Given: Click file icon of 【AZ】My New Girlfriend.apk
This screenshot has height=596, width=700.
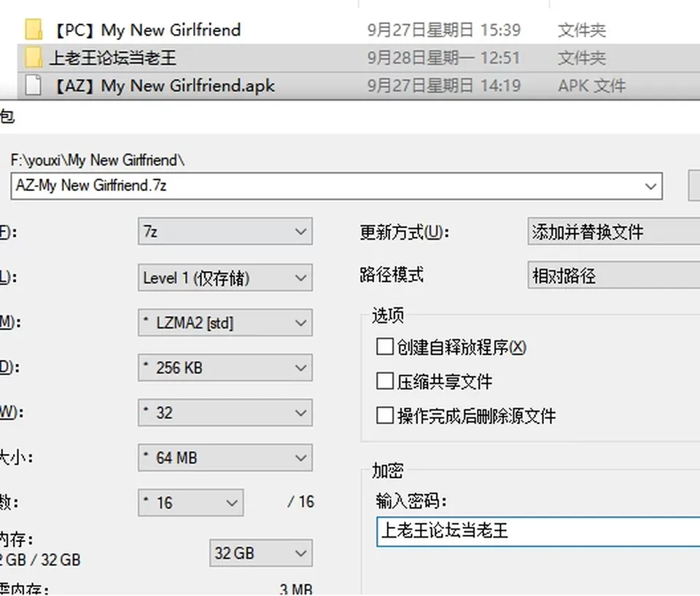Looking at the screenshot, I should click(x=34, y=85).
